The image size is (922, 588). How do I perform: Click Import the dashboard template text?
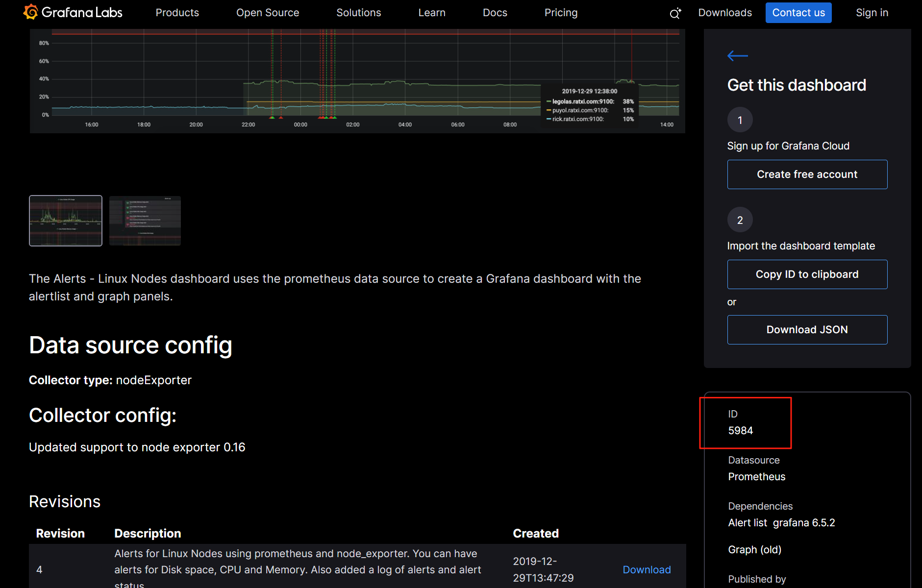[x=801, y=246]
